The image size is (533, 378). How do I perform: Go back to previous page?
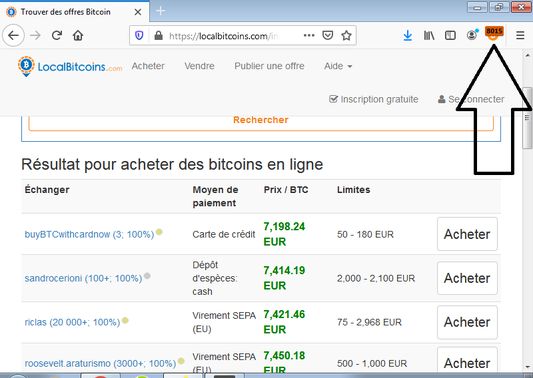[x=13, y=35]
